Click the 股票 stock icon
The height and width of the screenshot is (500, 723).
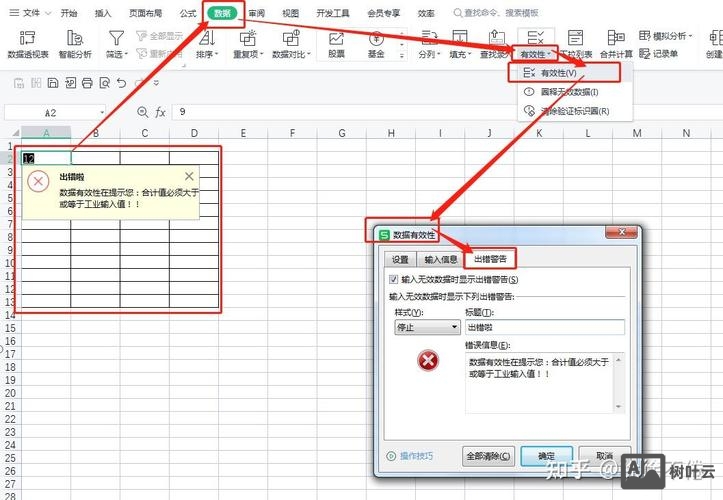336,38
